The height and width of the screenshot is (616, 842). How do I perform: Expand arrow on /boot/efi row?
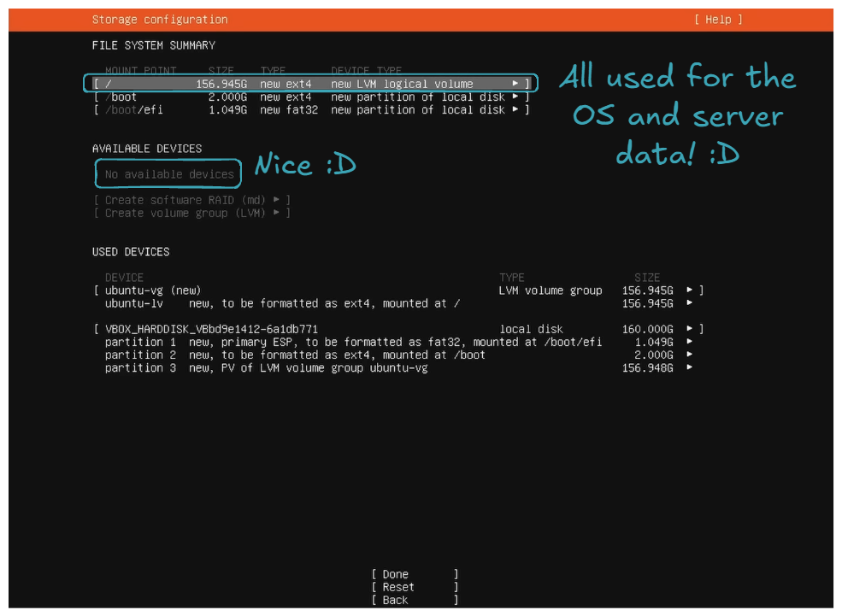click(x=515, y=110)
